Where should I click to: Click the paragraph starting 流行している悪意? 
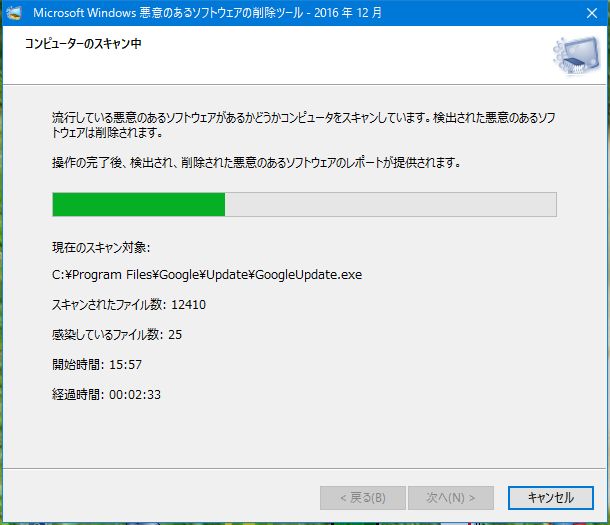click(303, 125)
